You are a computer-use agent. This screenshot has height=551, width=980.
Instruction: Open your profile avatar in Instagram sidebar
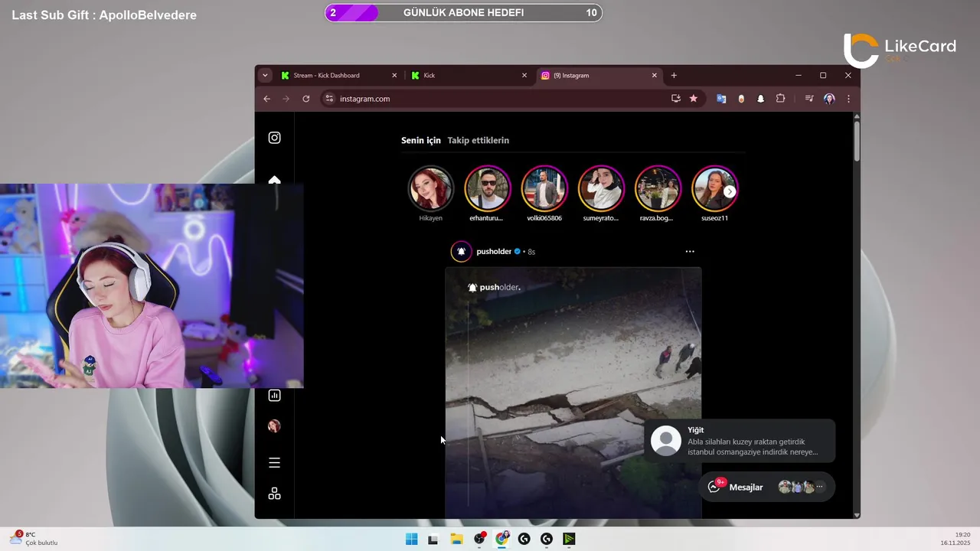click(x=274, y=426)
